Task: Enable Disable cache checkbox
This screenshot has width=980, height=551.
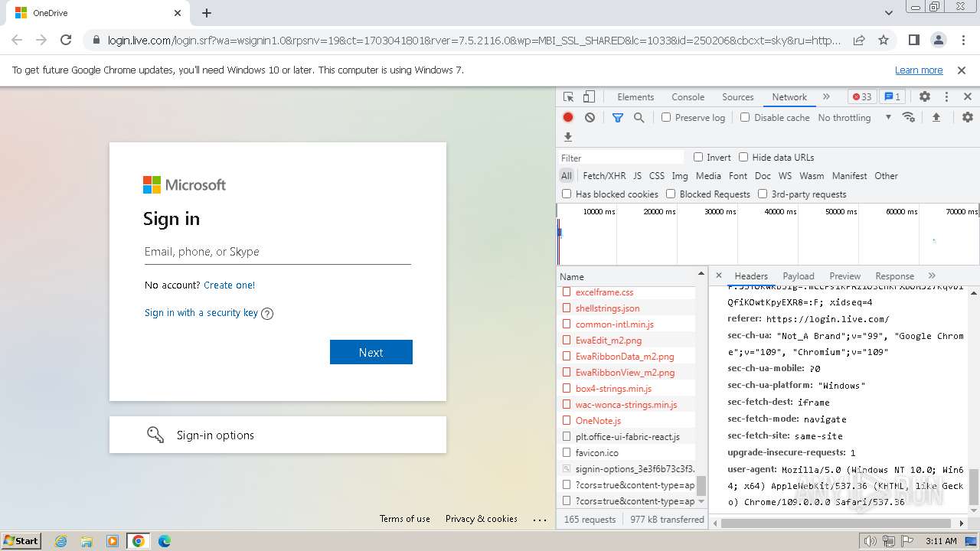Action: (745, 117)
